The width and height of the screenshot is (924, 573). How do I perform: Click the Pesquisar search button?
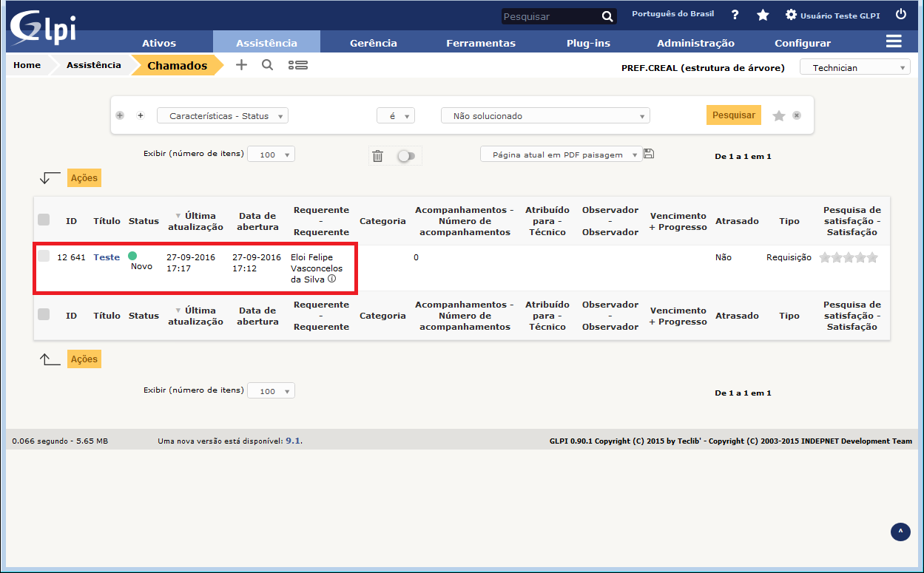point(733,115)
